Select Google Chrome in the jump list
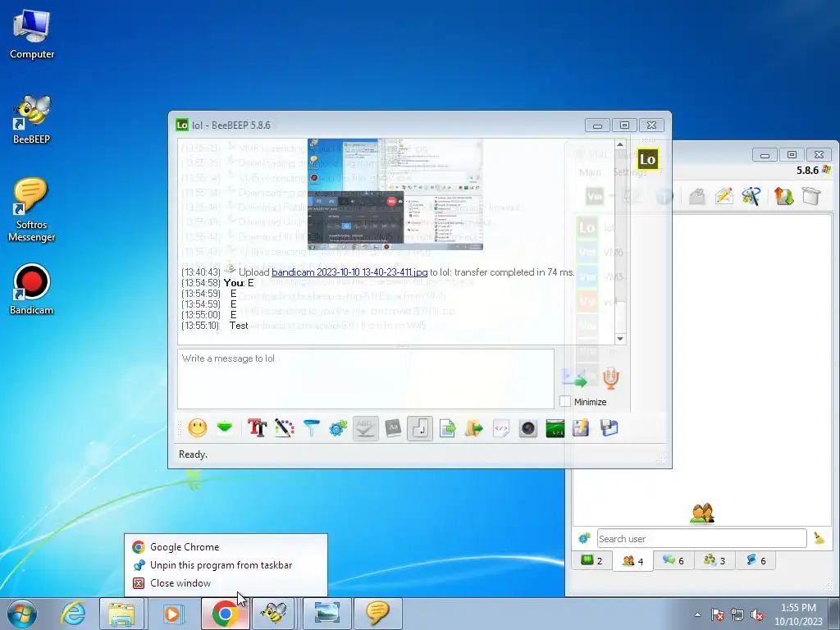Image resolution: width=840 pixels, height=630 pixels. click(x=226, y=547)
